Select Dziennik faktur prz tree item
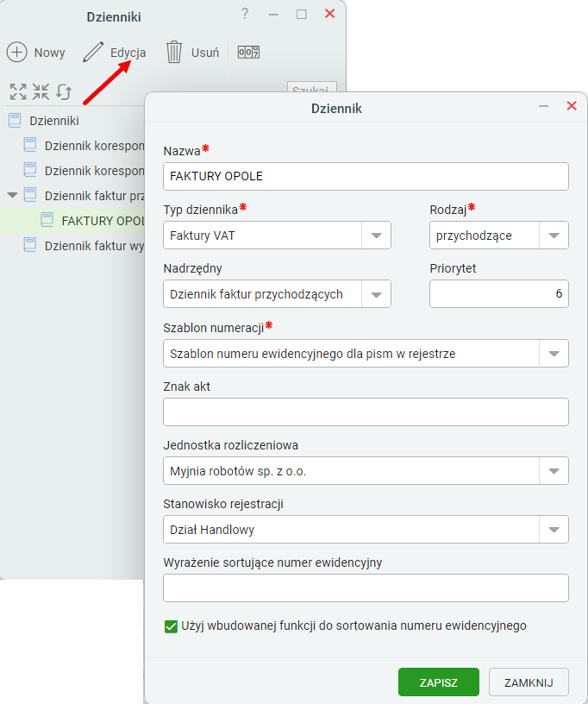588x704 pixels. point(94,196)
